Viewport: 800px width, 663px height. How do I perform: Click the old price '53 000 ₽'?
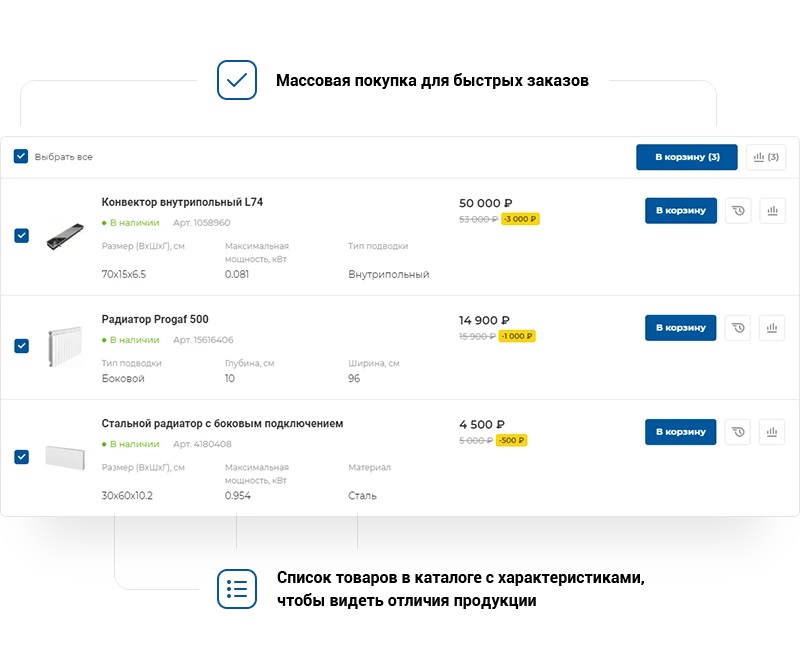pyautogui.click(x=478, y=219)
